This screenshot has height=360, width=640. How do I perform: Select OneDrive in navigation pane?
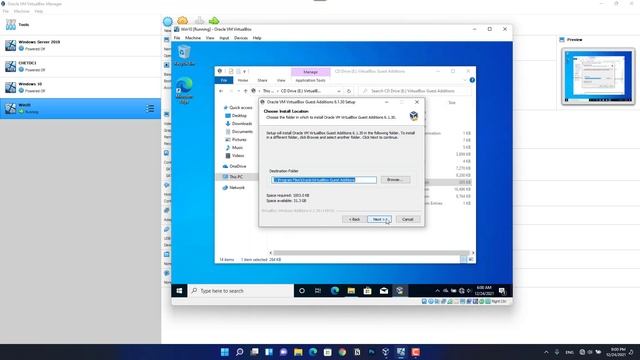pyautogui.click(x=235, y=167)
